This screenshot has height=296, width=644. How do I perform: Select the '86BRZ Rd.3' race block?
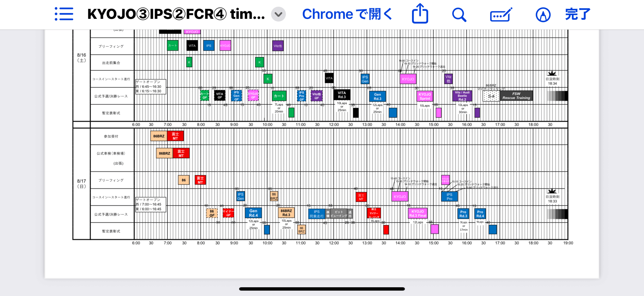pos(286,213)
